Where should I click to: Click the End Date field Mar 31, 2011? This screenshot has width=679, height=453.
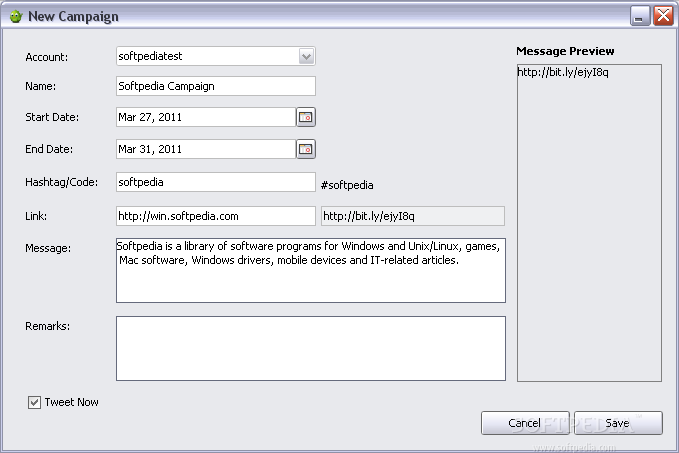[206, 149]
